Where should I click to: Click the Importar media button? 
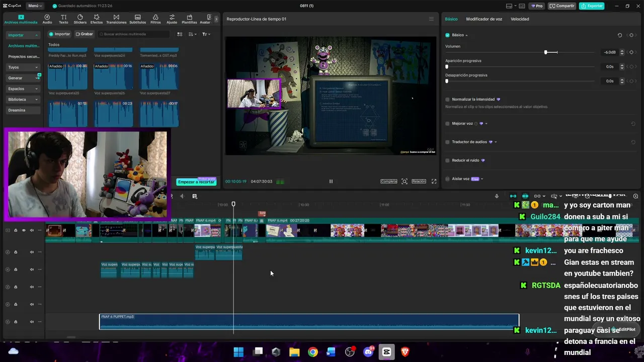[59, 34]
